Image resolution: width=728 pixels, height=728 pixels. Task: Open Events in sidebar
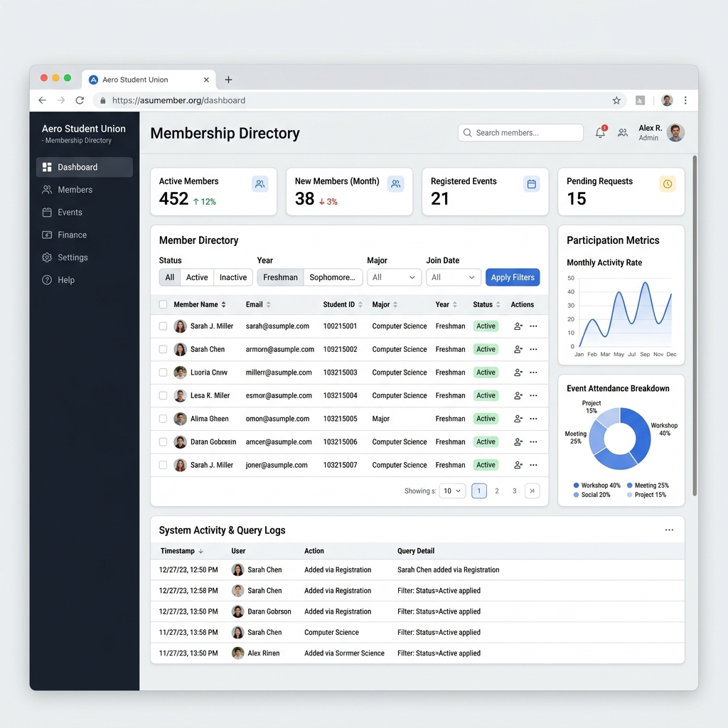click(x=85, y=212)
